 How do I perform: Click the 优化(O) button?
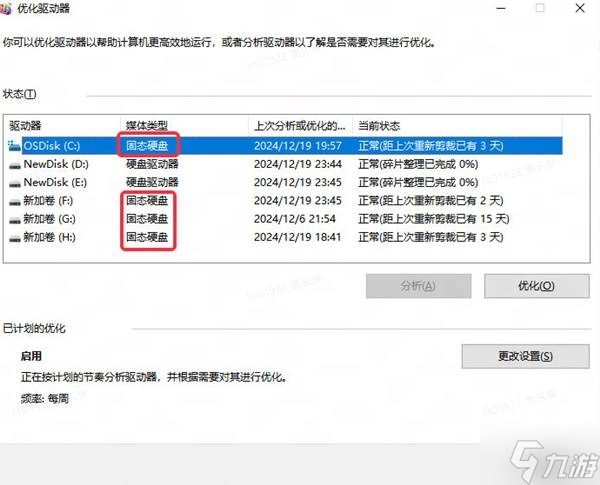pos(536,286)
